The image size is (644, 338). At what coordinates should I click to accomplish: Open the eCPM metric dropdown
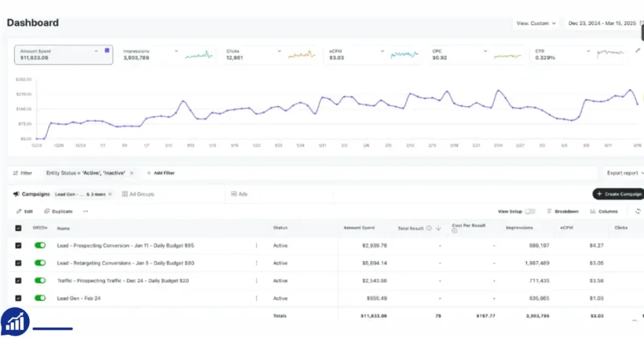click(382, 52)
